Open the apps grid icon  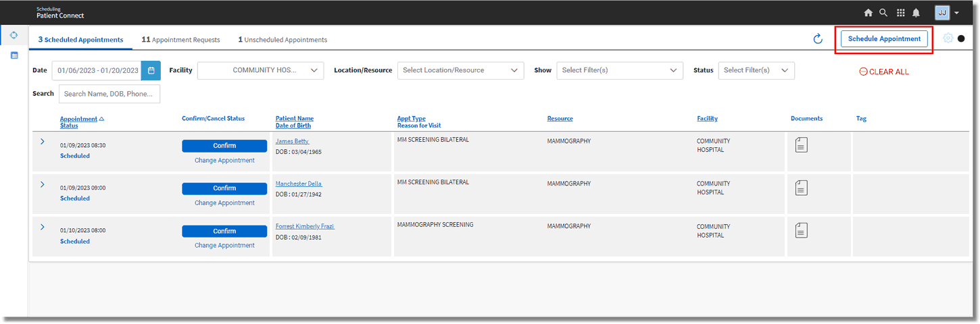[900, 13]
